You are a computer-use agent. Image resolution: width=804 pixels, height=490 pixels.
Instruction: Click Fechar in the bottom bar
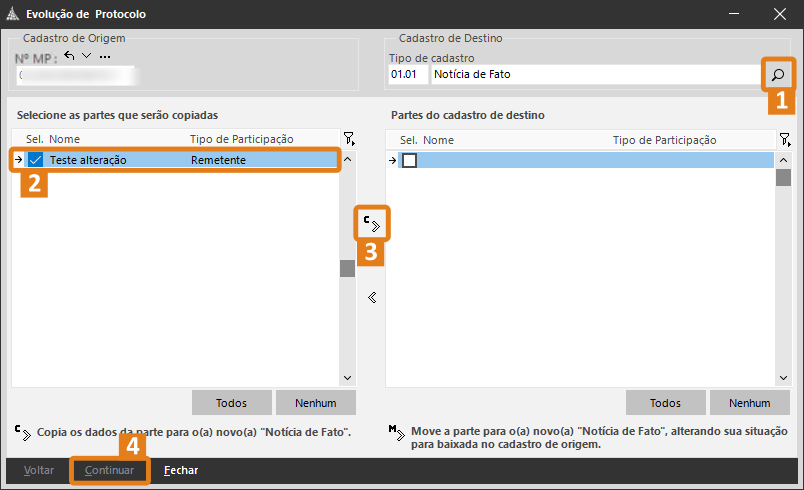tap(181, 470)
